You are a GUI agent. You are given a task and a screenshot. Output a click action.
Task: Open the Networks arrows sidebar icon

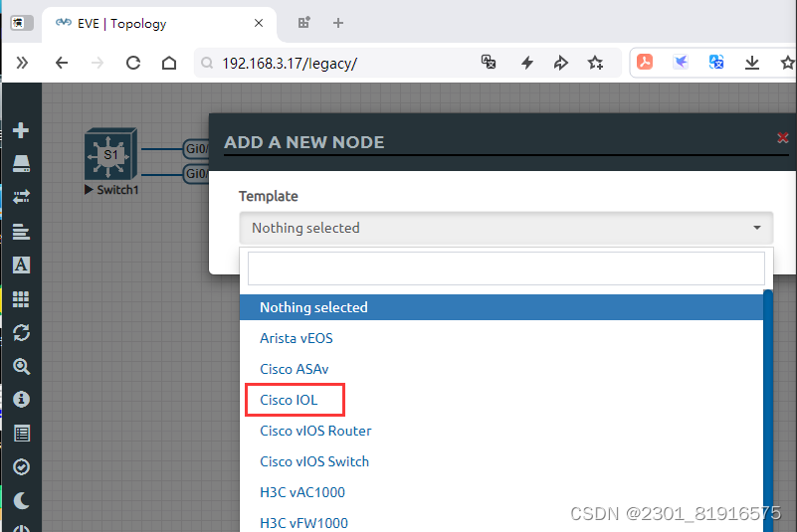(x=21, y=197)
